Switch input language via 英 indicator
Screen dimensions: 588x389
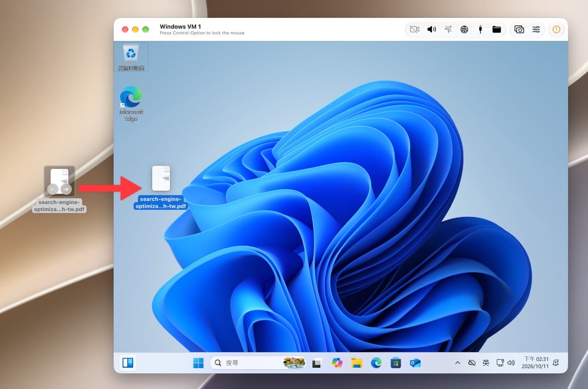tap(486, 363)
